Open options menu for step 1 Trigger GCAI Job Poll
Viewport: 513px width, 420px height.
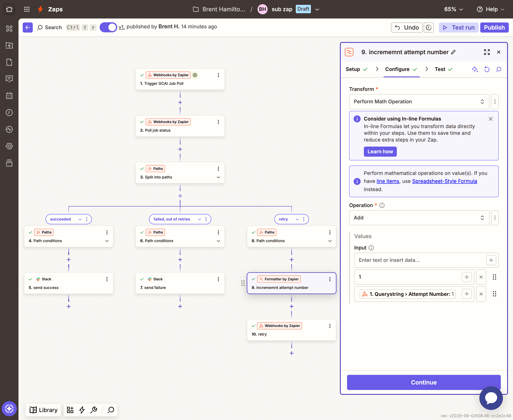[218, 75]
